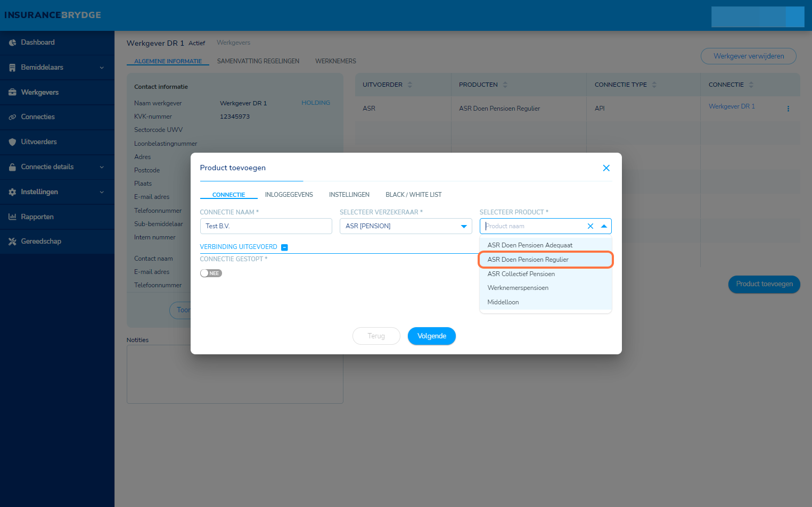The width and height of the screenshot is (812, 507).
Task: Open the Samenvatting Regelingen tab
Action: click(x=258, y=61)
